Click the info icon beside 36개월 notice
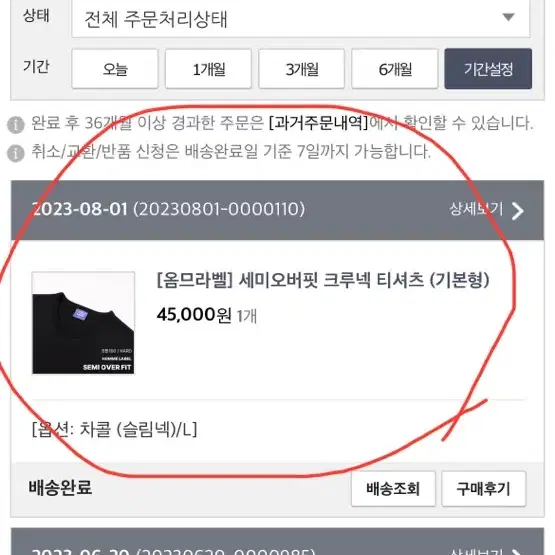555x555 pixels. [16, 125]
